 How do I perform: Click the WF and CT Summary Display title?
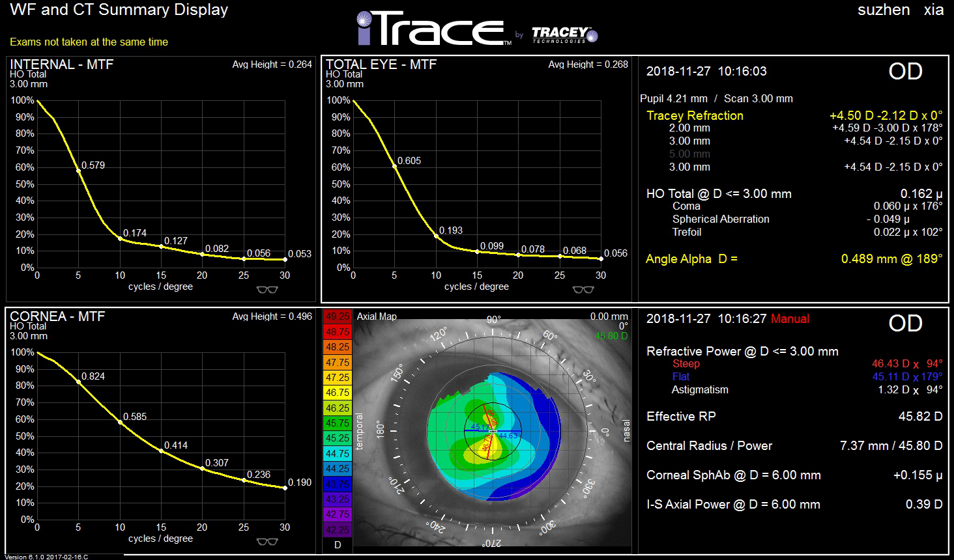(x=119, y=10)
